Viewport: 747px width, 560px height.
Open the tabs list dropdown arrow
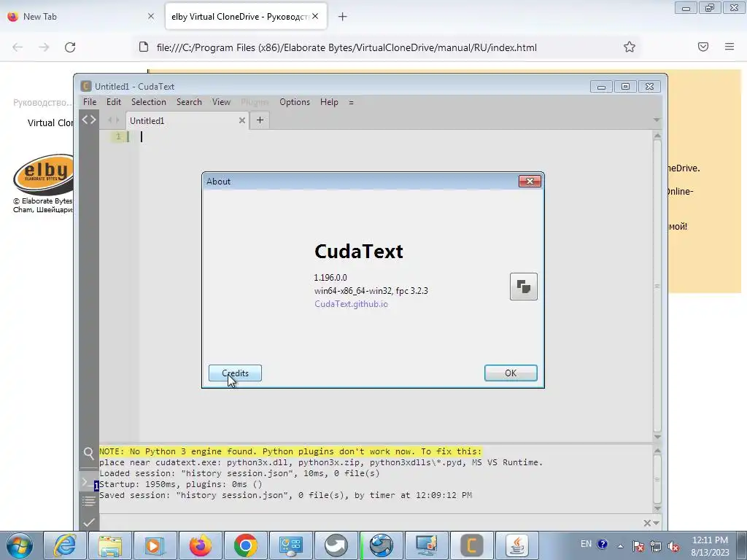coord(657,120)
